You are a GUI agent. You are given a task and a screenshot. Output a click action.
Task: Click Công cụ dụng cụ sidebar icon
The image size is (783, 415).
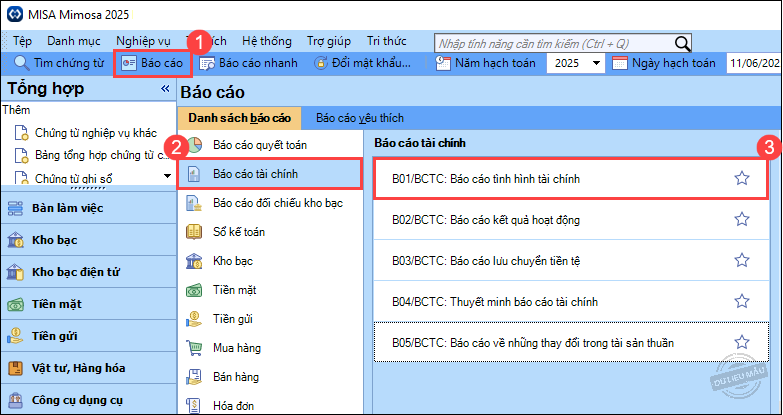pyautogui.click(x=16, y=400)
